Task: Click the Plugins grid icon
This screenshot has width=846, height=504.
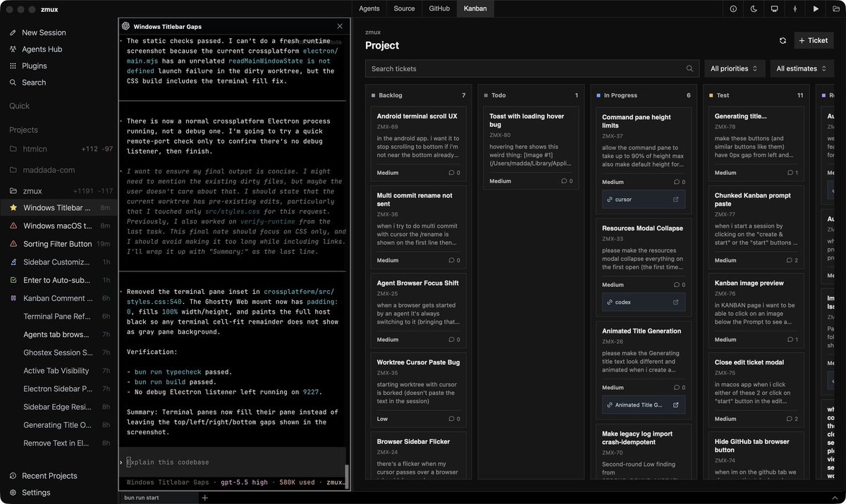Action: point(13,66)
